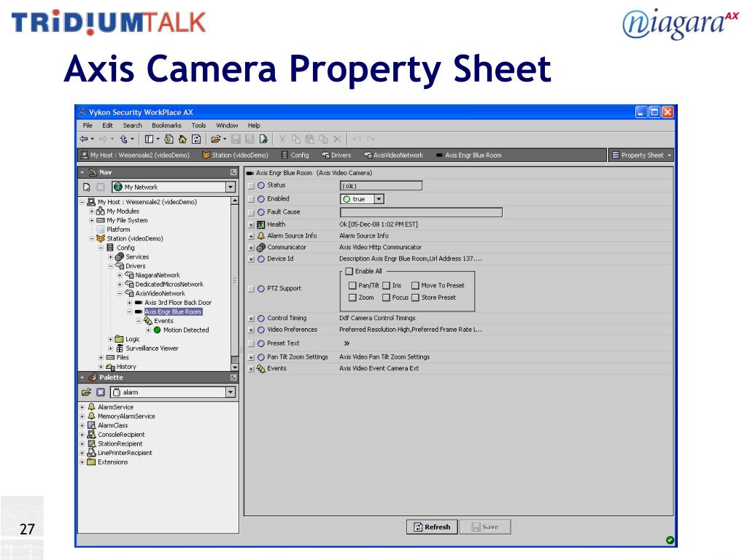Click the Preset Text double chevron
The width and height of the screenshot is (747, 560).
[x=347, y=343]
